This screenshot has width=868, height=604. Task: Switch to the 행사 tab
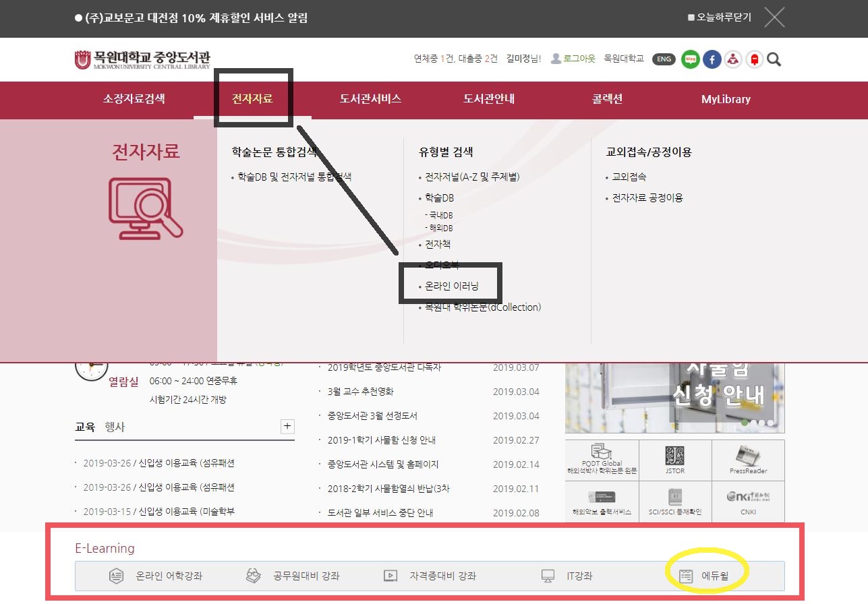tap(115, 427)
